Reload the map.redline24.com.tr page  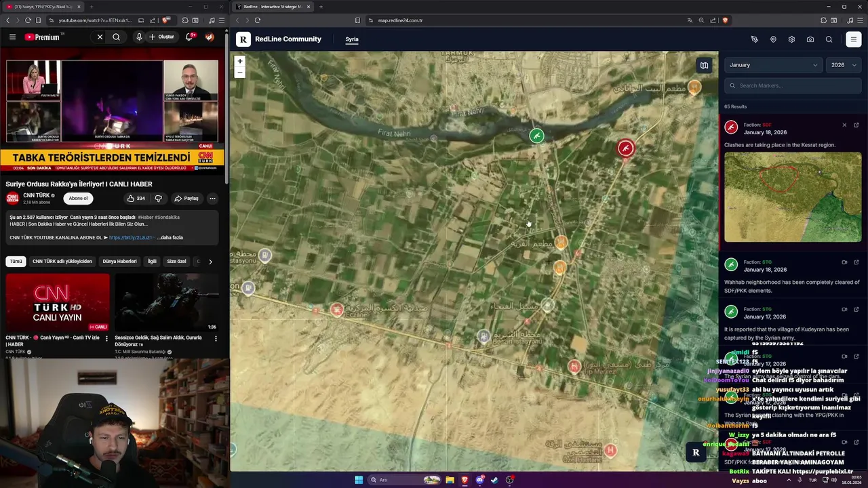point(257,20)
